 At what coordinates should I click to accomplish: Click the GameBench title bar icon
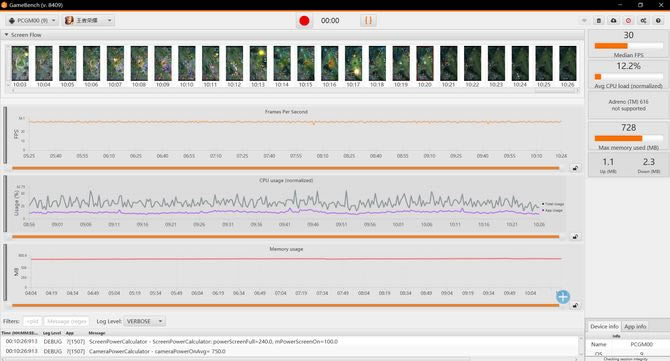(4, 5)
